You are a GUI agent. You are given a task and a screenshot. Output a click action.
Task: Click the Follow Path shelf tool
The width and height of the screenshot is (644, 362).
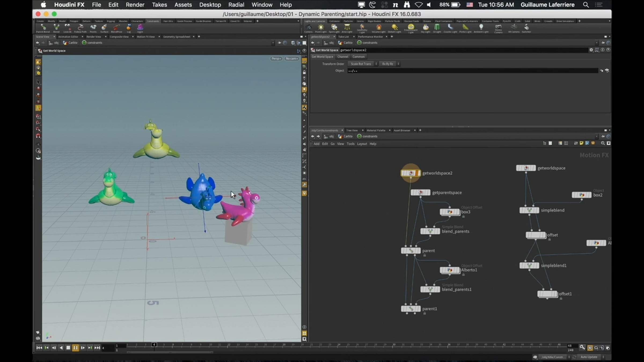pos(80,28)
